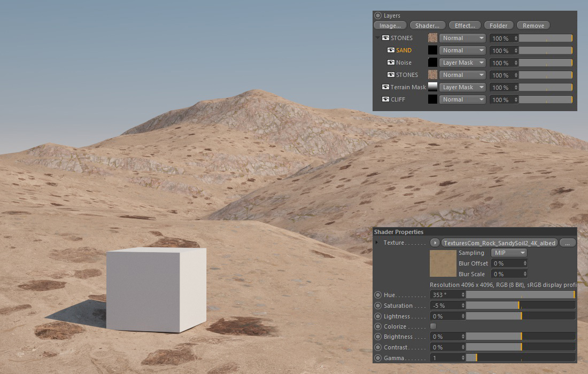Click the CLIFF layer black thumbnail
The width and height of the screenshot is (588, 374).
pos(433,99)
